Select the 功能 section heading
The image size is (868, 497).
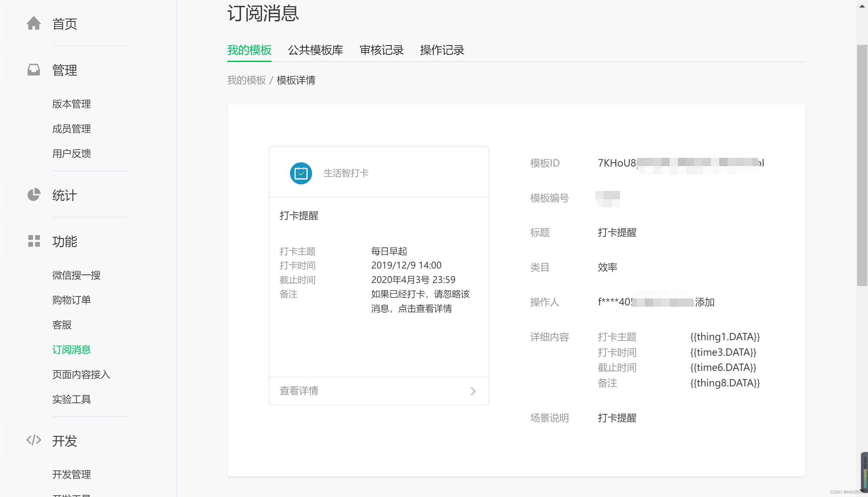coord(64,241)
